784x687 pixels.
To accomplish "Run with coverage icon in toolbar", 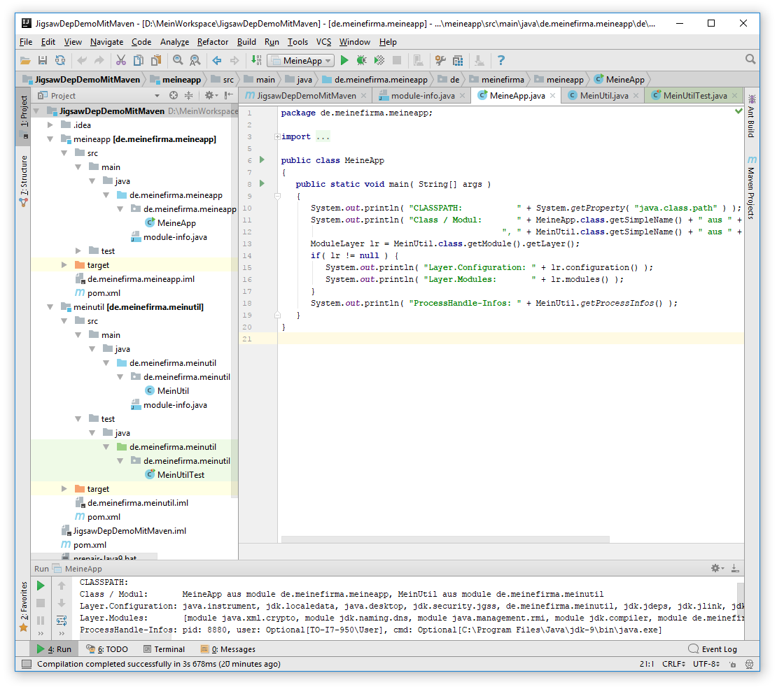I will coord(379,60).
